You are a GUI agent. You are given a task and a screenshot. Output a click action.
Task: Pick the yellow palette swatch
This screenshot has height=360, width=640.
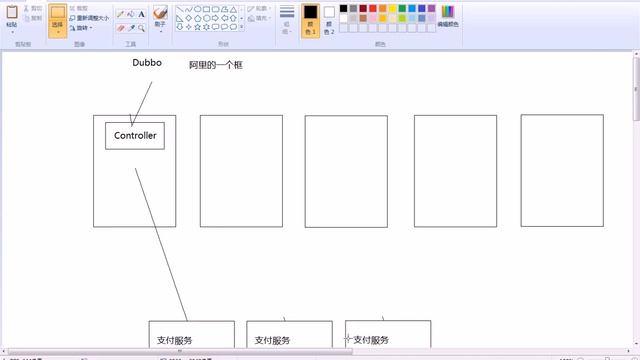[393, 9]
